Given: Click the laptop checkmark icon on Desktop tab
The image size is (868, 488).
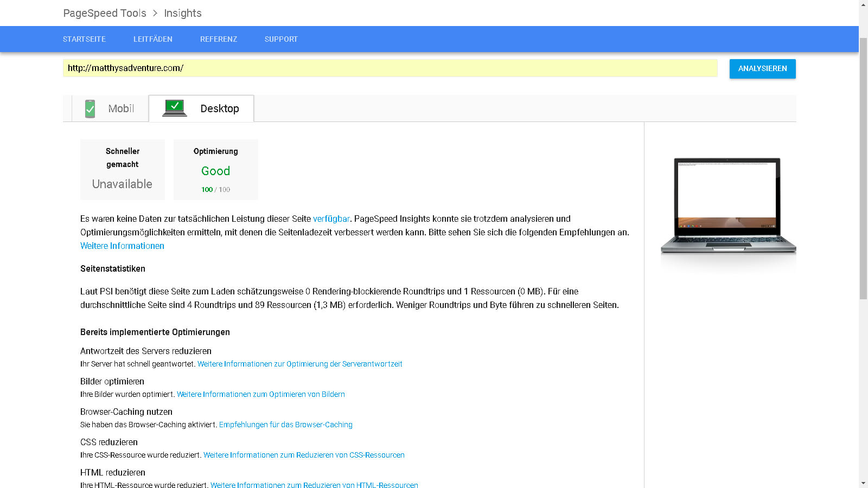Looking at the screenshot, I should pyautogui.click(x=175, y=108).
